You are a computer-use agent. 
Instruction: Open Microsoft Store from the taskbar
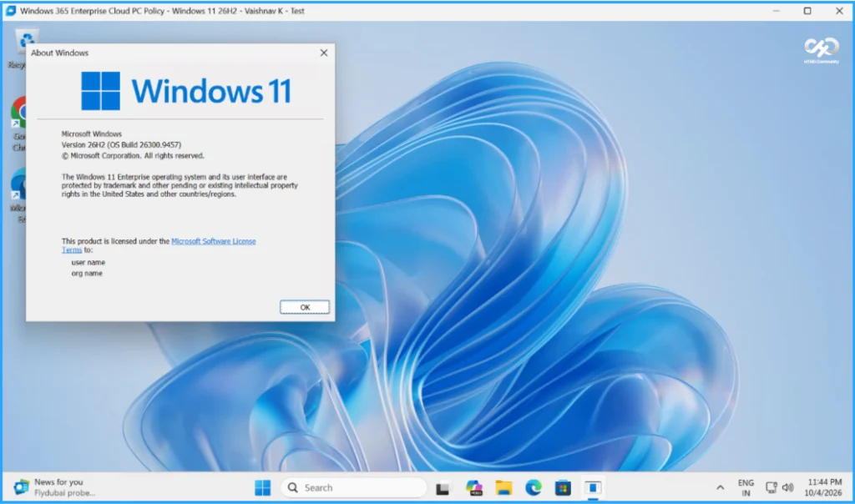pyautogui.click(x=563, y=487)
